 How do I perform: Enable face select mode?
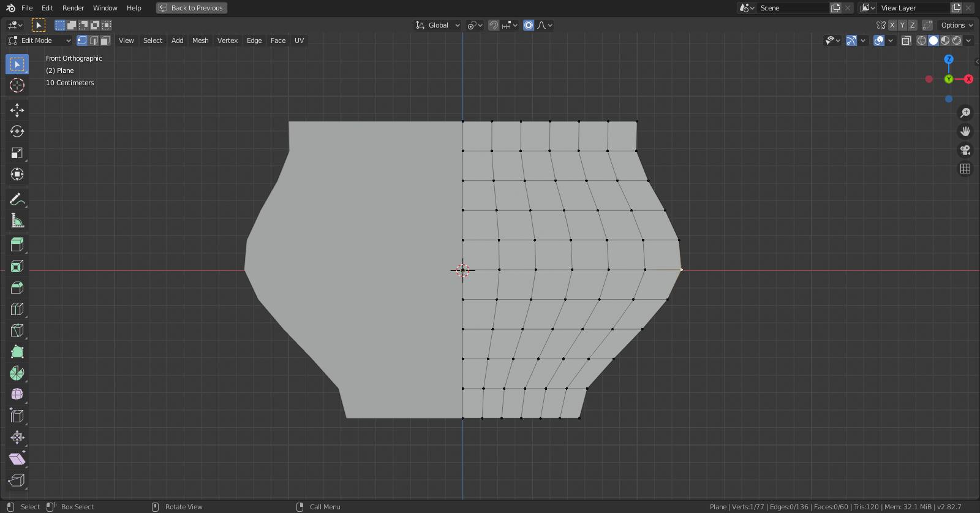[105, 40]
